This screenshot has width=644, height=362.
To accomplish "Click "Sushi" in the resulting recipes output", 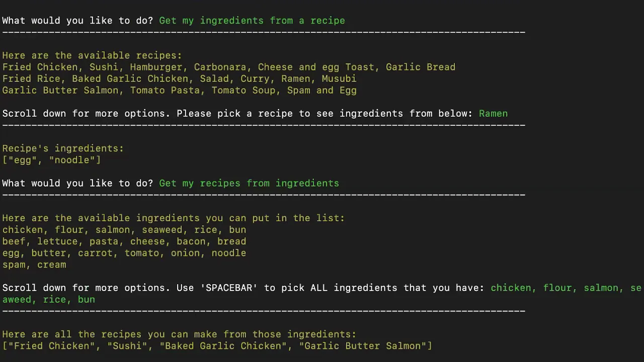I will pyautogui.click(x=127, y=346).
